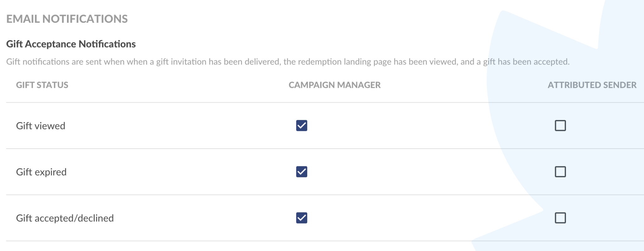
Task: Click the word 'EMAIL' in the section heading
Action: coord(23,19)
